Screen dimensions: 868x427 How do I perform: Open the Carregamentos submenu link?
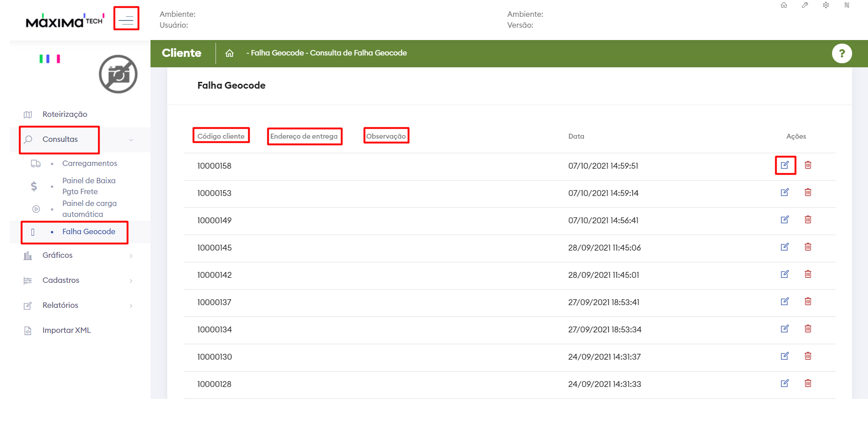click(90, 164)
